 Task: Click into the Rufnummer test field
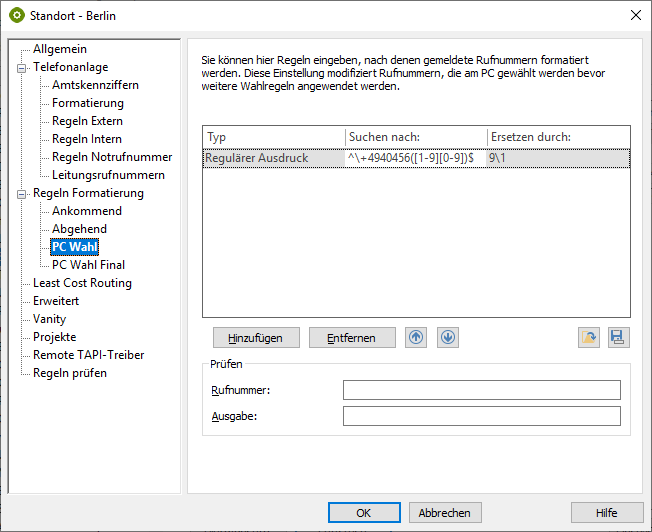click(x=481, y=390)
